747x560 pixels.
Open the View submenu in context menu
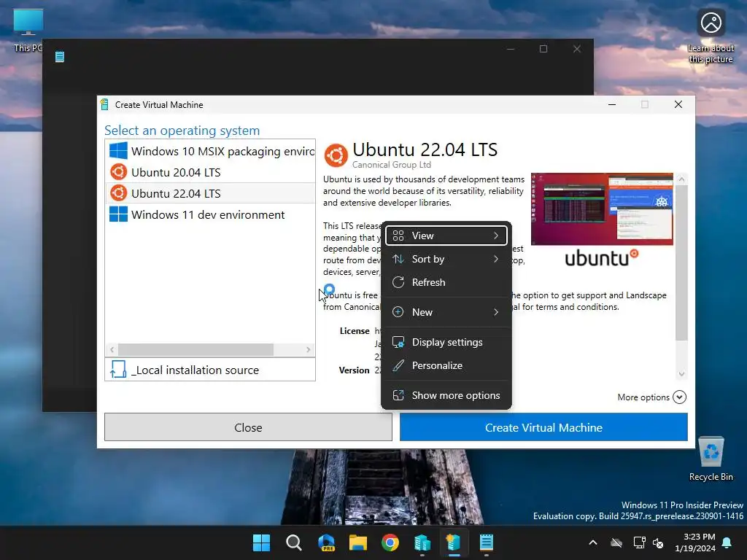tap(446, 236)
